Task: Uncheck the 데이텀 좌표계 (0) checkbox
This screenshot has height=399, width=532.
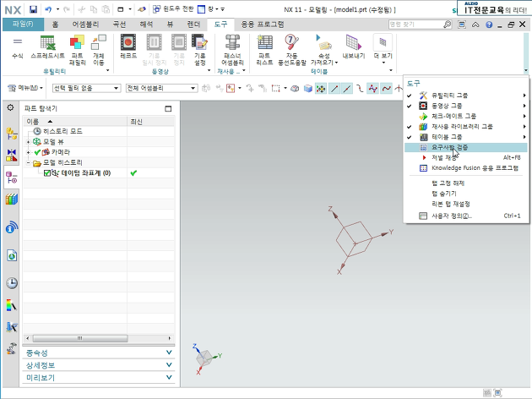Action: [x=47, y=173]
